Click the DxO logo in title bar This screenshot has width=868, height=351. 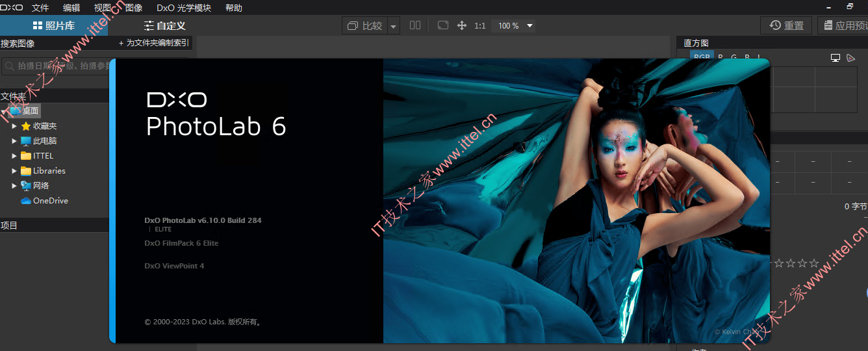(12, 8)
